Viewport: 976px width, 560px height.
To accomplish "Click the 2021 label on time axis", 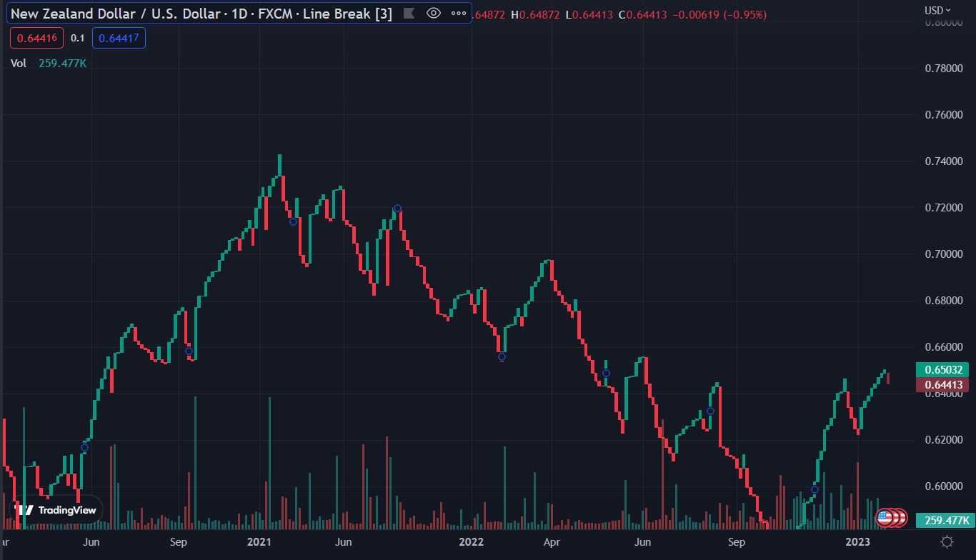I will pos(259,542).
